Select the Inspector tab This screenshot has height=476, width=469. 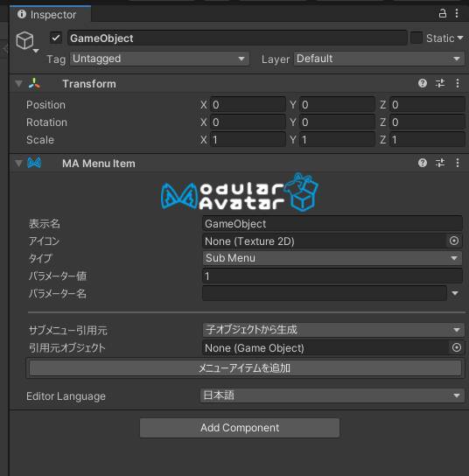(50, 14)
